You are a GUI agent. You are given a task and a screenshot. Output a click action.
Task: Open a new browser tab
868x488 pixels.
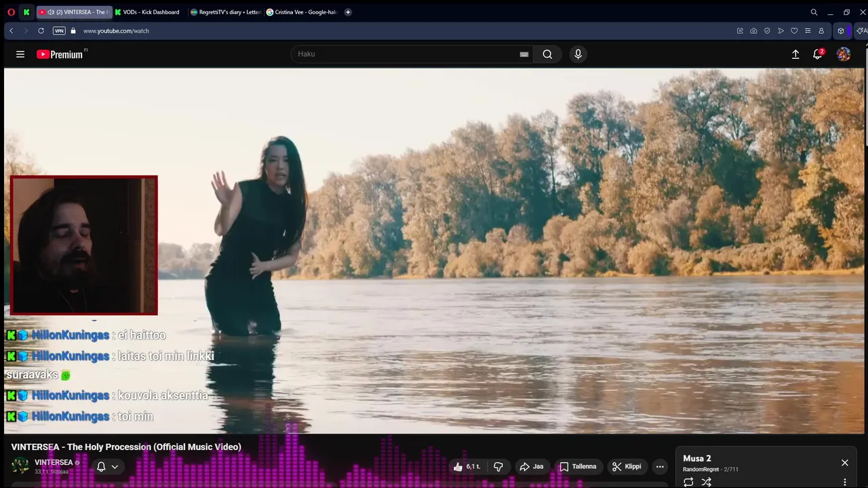[348, 12]
